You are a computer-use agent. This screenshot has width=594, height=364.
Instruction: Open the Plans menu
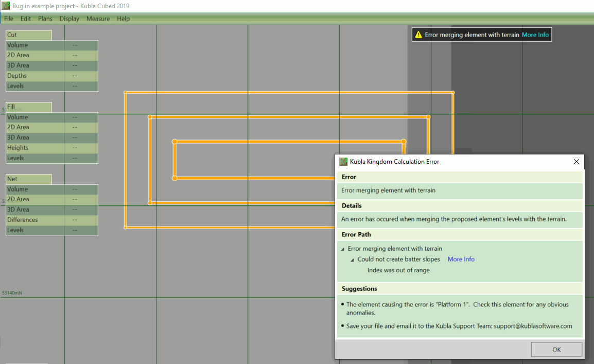45,19
